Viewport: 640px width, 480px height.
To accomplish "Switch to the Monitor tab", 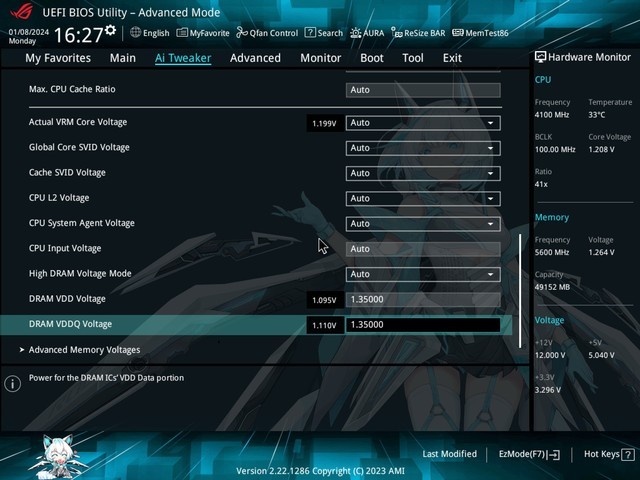I will point(320,58).
